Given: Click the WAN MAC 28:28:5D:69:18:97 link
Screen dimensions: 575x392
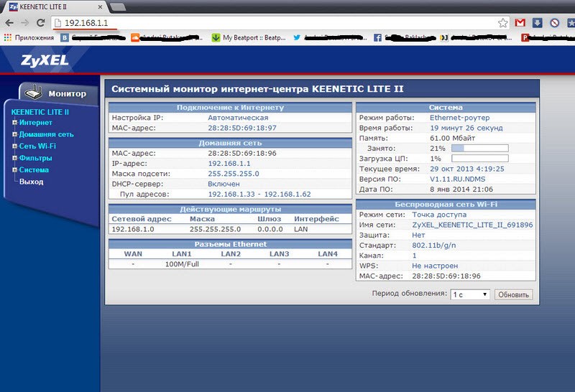Looking at the screenshot, I should coord(242,128).
